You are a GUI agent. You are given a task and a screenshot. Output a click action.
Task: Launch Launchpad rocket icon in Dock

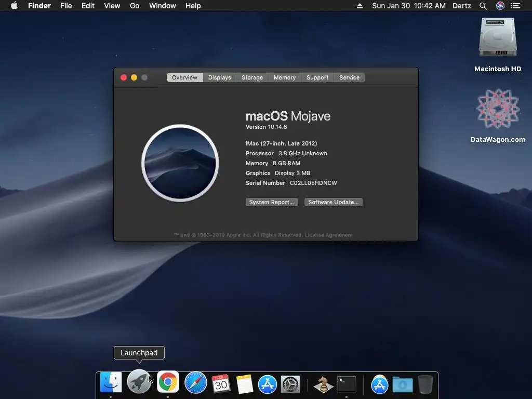coord(139,381)
